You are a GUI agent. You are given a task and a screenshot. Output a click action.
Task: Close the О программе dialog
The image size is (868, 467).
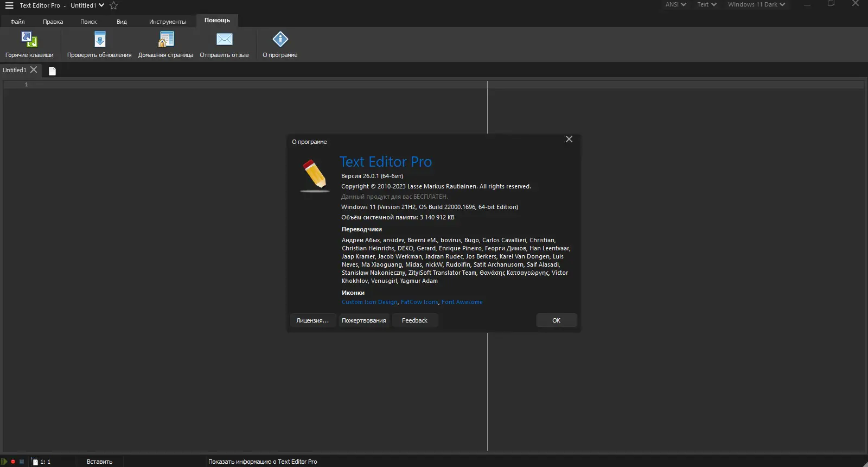pos(569,139)
